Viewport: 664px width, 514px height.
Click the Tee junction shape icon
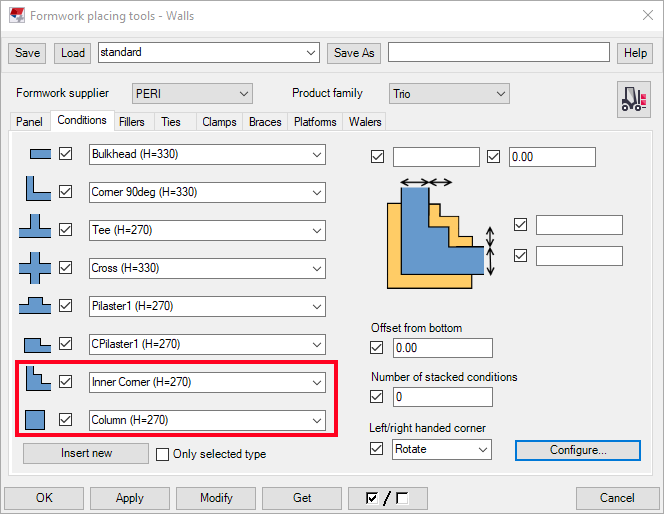(x=35, y=230)
